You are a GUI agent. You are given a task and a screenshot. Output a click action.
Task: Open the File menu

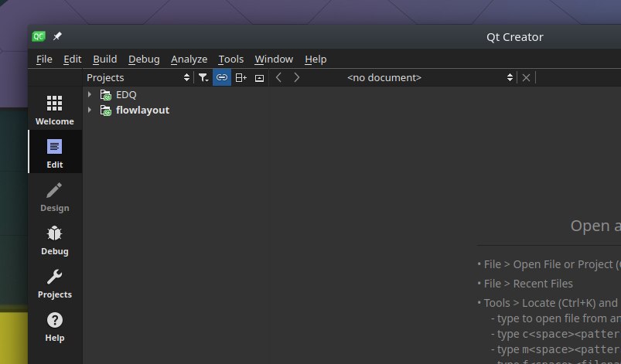tap(44, 60)
